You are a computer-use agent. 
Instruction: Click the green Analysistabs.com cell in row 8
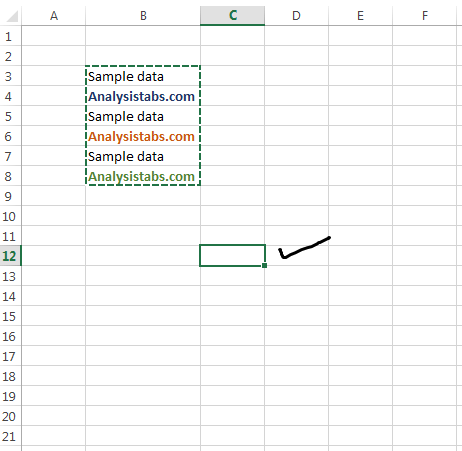pos(143,176)
